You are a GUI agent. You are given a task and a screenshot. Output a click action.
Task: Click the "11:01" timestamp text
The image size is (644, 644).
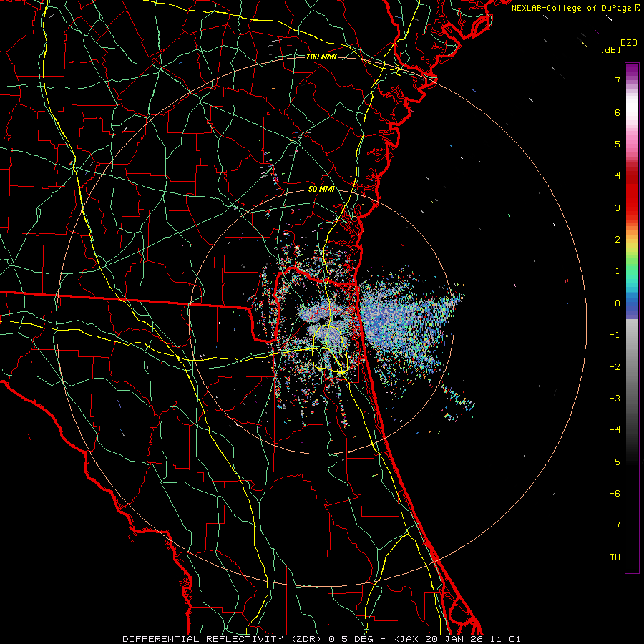506,639
